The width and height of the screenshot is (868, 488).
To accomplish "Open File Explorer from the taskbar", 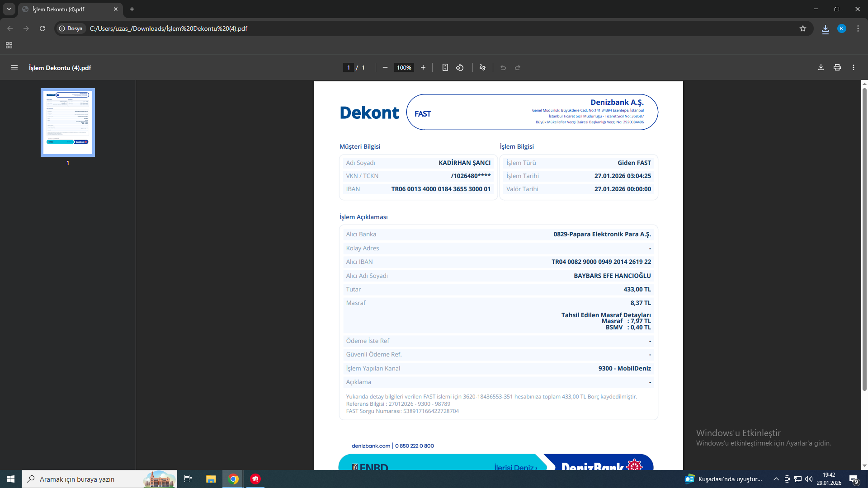I will tap(211, 479).
